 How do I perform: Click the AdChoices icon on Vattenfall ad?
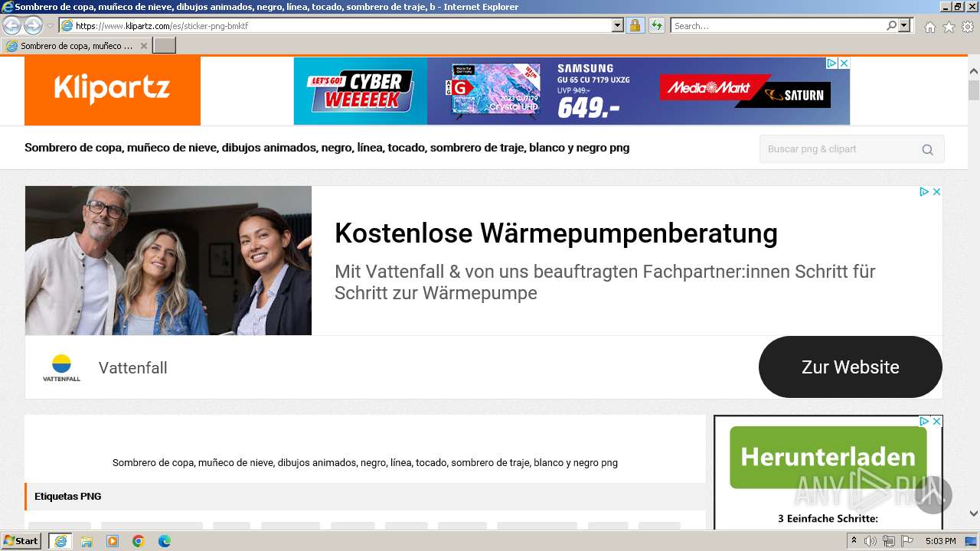924,192
